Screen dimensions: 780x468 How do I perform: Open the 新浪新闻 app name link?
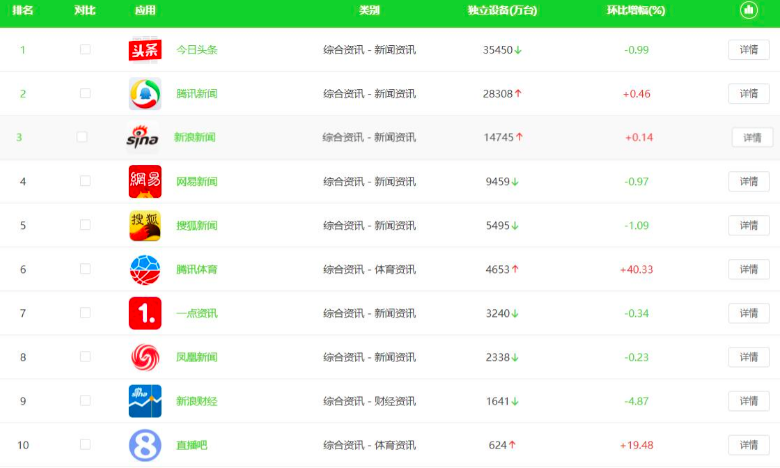(x=195, y=137)
